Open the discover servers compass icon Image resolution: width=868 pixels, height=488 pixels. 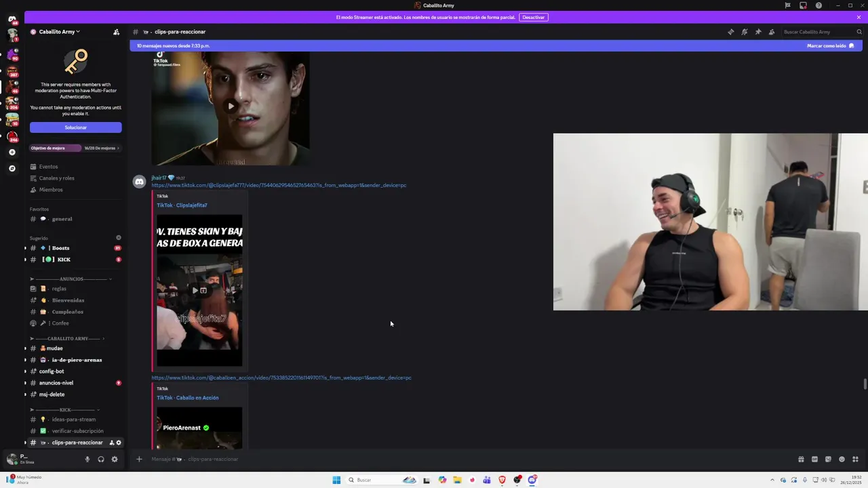[12, 168]
